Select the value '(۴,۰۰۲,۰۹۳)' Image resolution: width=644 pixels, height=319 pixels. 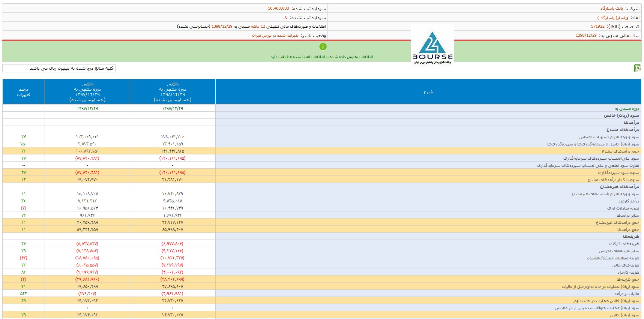click(173, 272)
